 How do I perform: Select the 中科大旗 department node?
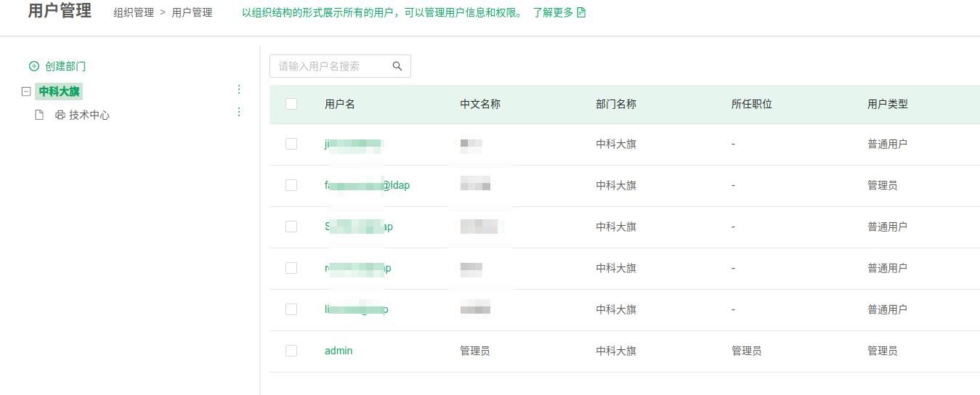(60, 91)
